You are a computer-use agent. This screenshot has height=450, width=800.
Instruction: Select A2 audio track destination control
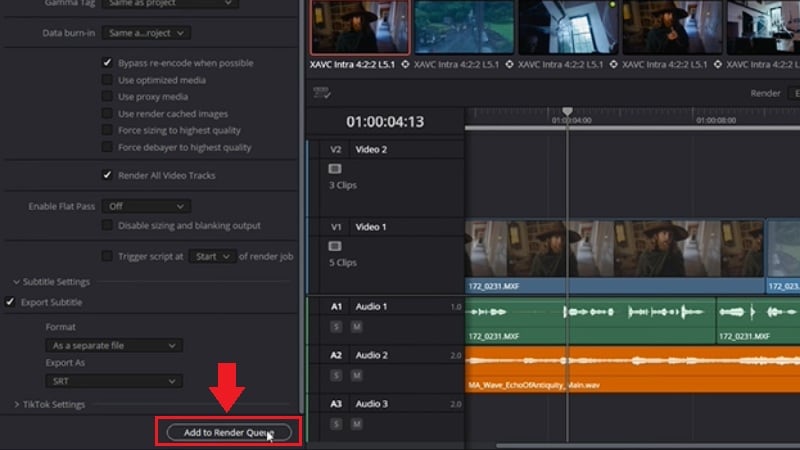(336, 355)
